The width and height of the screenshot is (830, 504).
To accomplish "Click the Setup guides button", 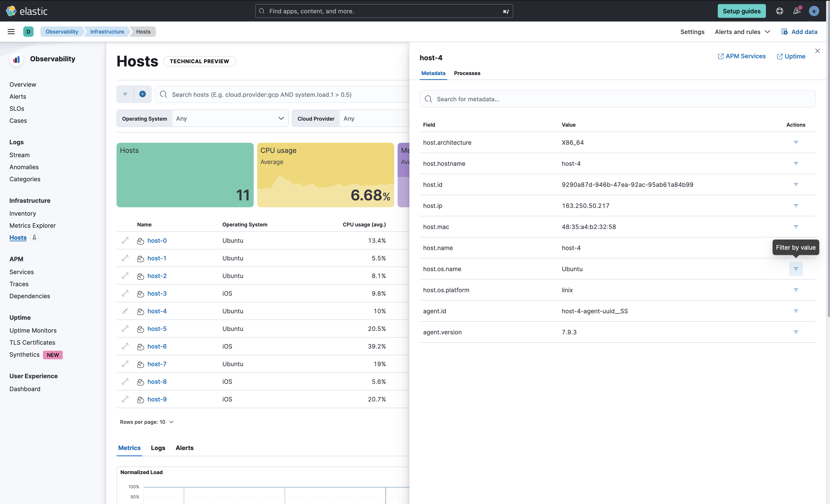I will (741, 11).
